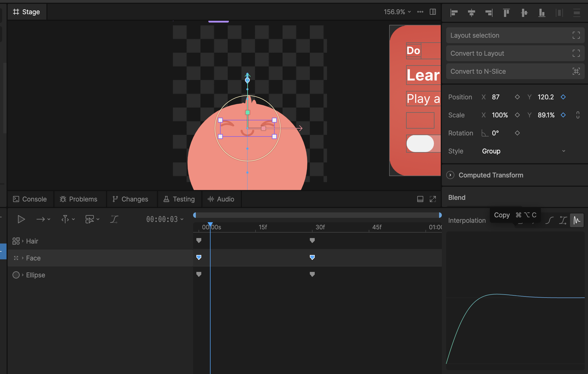Screen dimensions: 588x374
Task: Toggle Scale Y keyframe diamond
Action: point(563,115)
